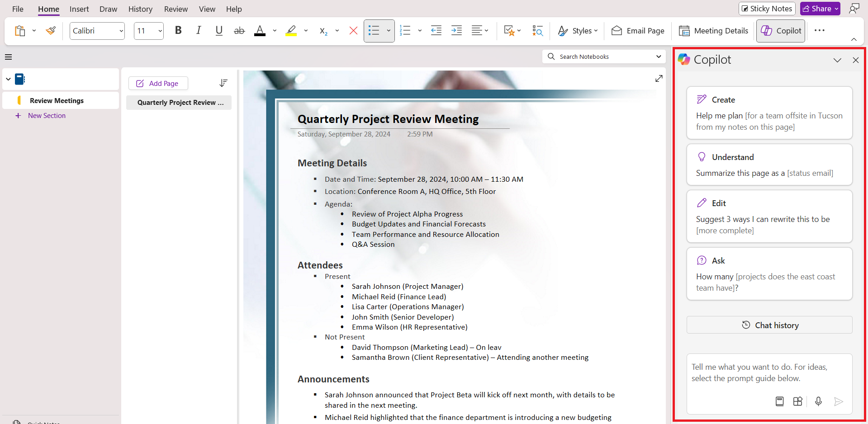Expand numbering style dropdown arrow

point(420,31)
